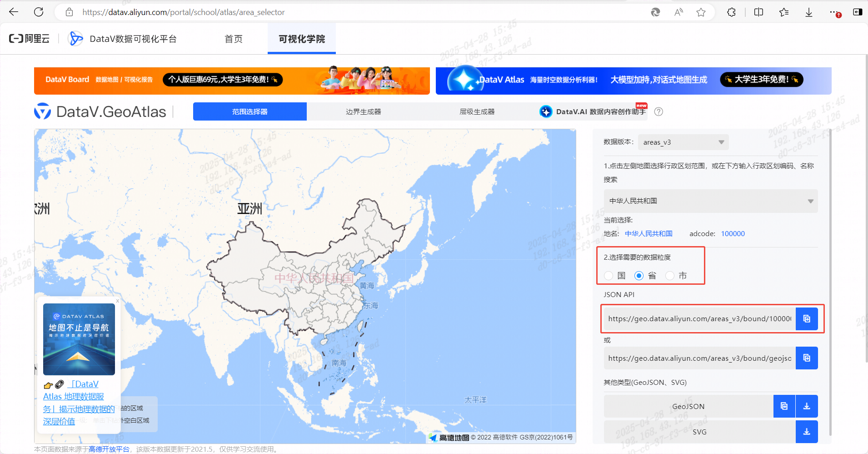This screenshot has height=454, width=868.
Task: Select the 国 granularity radio button
Action: pyautogui.click(x=608, y=275)
